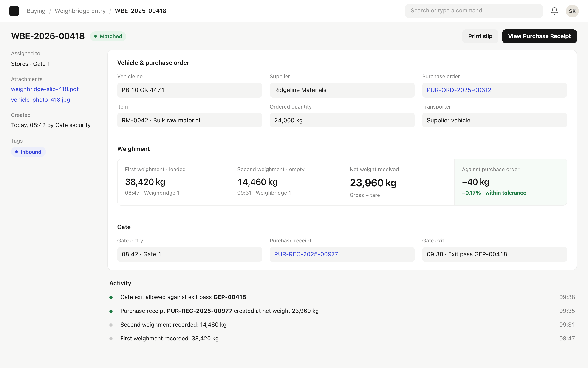Open vehicle-photo-418.jpg attachment
The width and height of the screenshot is (588, 368).
(x=41, y=100)
